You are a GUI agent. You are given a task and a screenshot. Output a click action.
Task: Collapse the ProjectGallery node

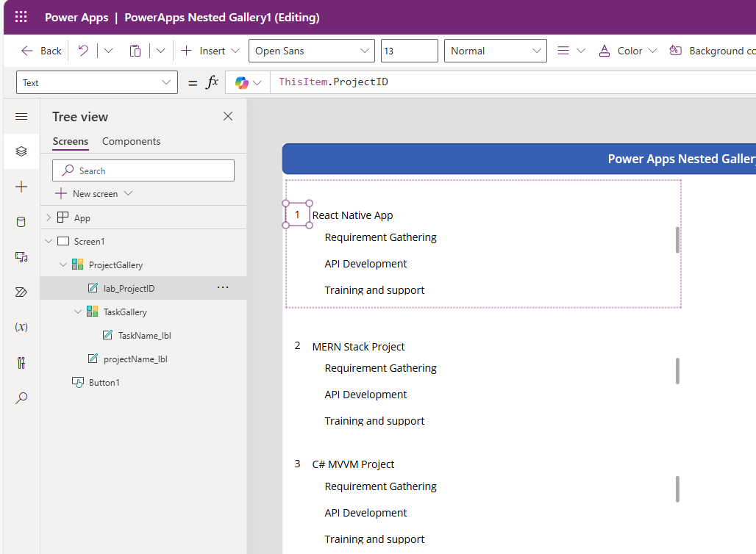click(63, 265)
